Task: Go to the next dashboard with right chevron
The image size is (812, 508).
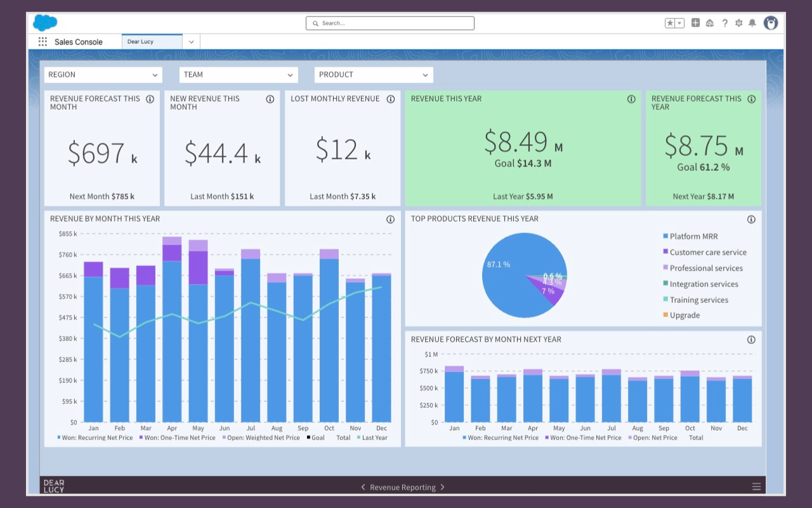Action: click(442, 487)
